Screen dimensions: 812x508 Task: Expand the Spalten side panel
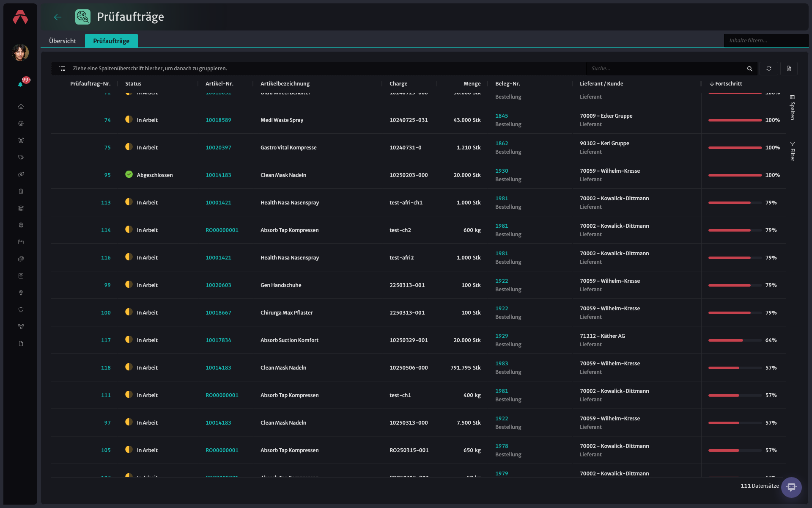(792, 108)
